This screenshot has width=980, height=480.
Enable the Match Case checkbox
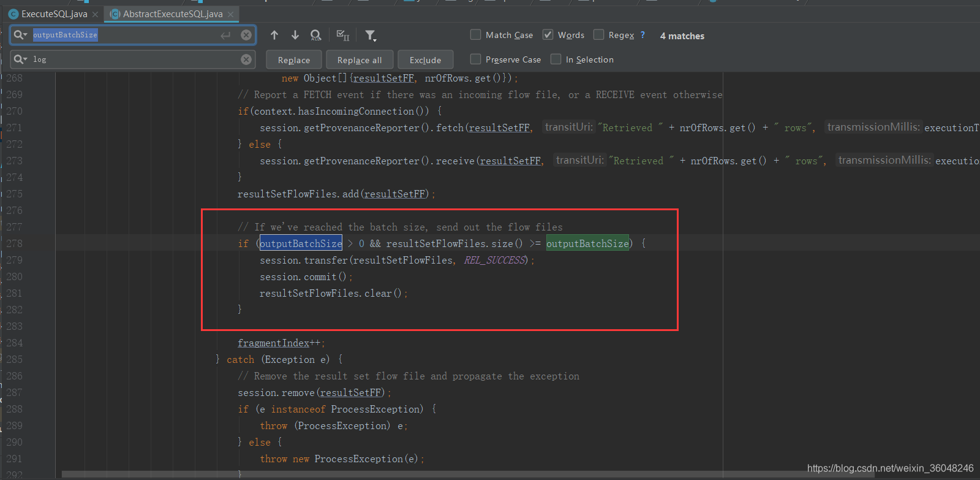pyautogui.click(x=475, y=34)
